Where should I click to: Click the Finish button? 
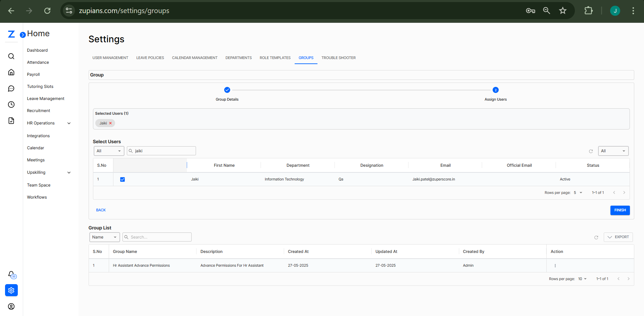[x=620, y=210]
